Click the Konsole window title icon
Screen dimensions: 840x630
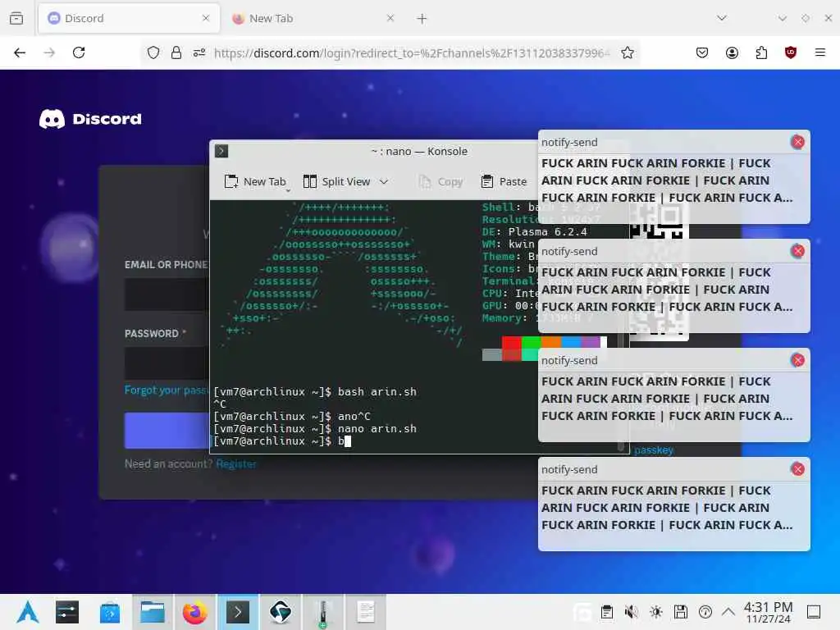click(x=221, y=151)
